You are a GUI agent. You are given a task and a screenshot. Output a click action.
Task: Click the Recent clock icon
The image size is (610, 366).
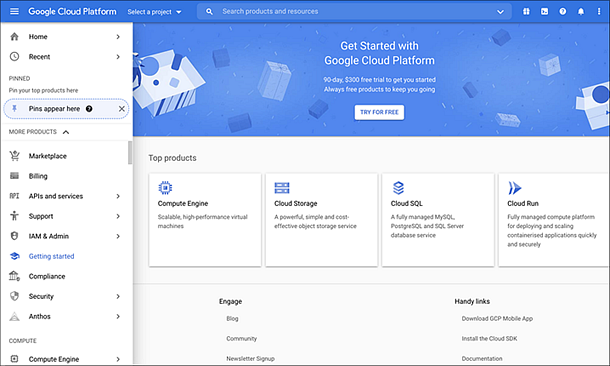(x=14, y=56)
